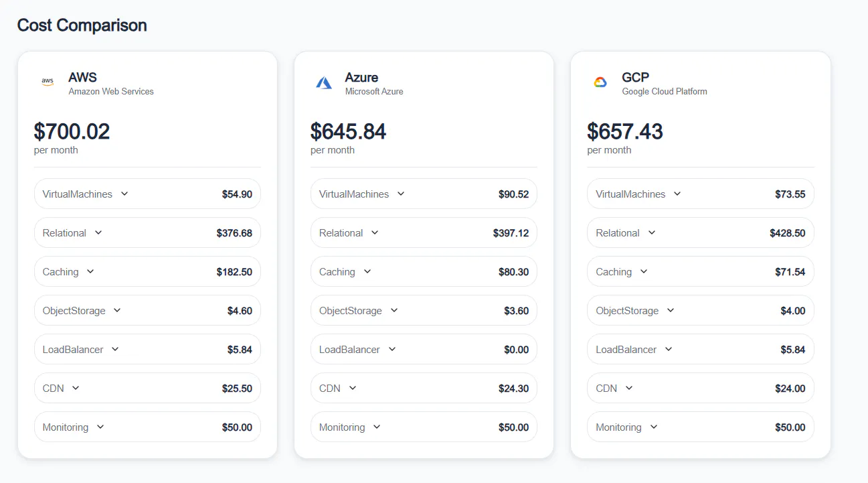The image size is (868, 483).
Task: Click the Azure $645.84 monthly total
Action: pyautogui.click(x=348, y=131)
